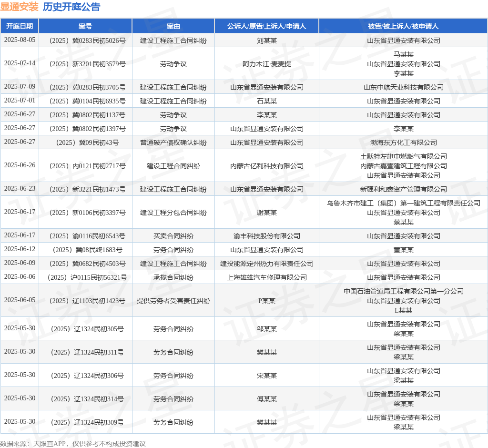The image size is (488, 448).
Task: Click defendant 乌鲁木齐市建工(集团)第一建筑工程有限责任公司
Action: (x=403, y=203)
